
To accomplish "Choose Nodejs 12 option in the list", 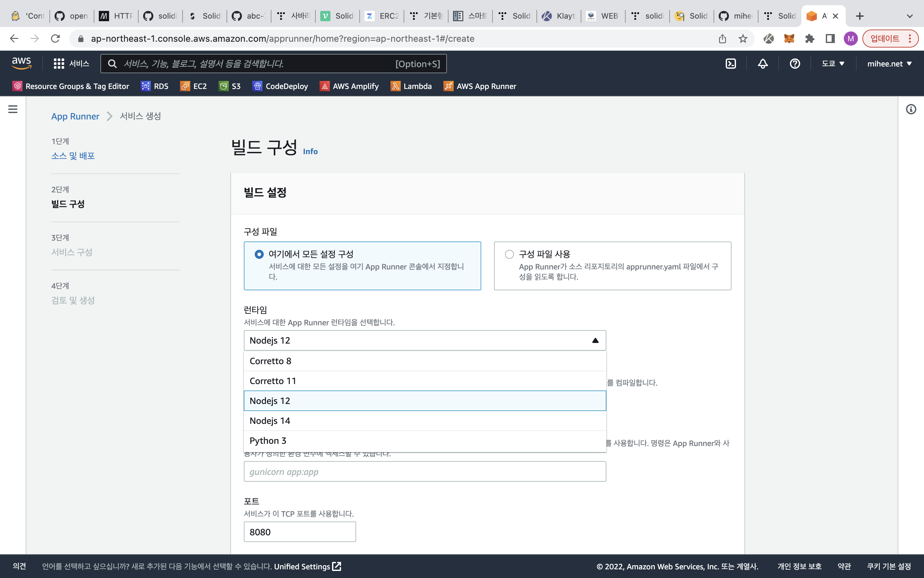I will point(424,401).
